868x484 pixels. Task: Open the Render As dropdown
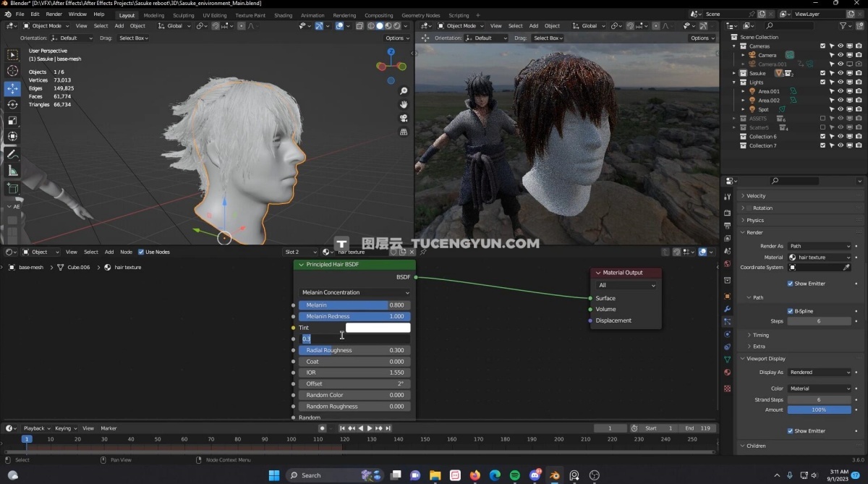820,246
